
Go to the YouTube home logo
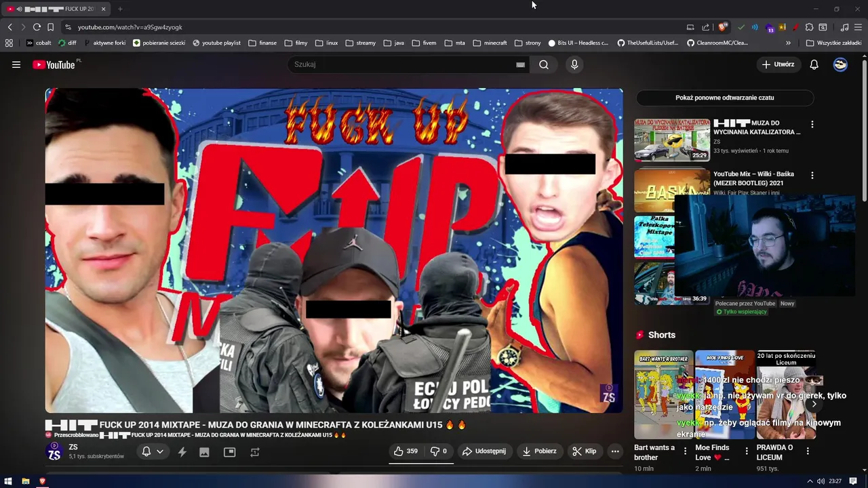point(54,64)
